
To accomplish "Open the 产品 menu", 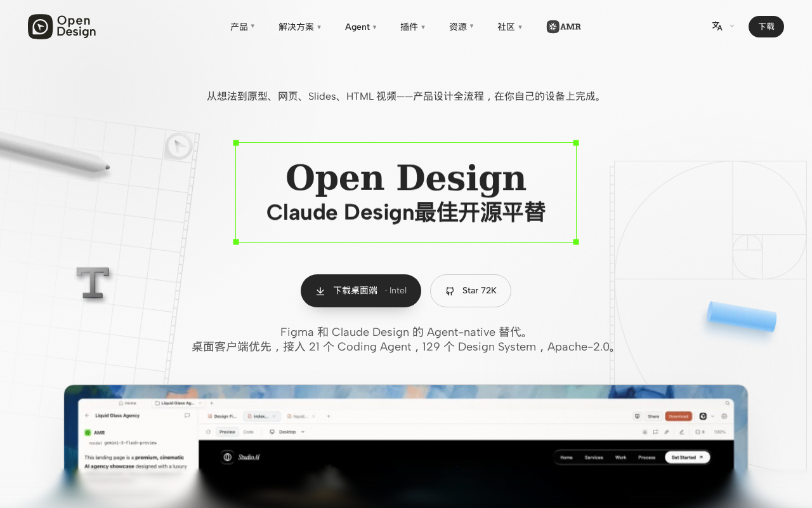I will 242,27.
